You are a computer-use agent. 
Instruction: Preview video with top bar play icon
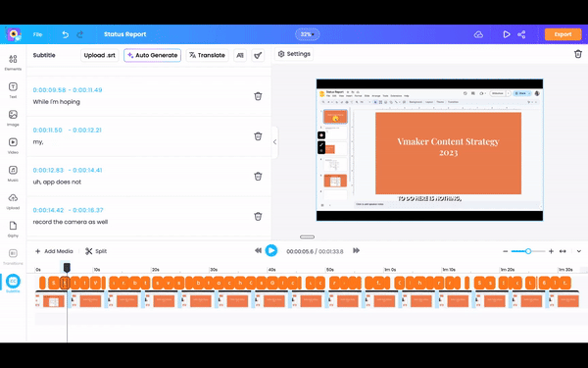pyautogui.click(x=507, y=34)
